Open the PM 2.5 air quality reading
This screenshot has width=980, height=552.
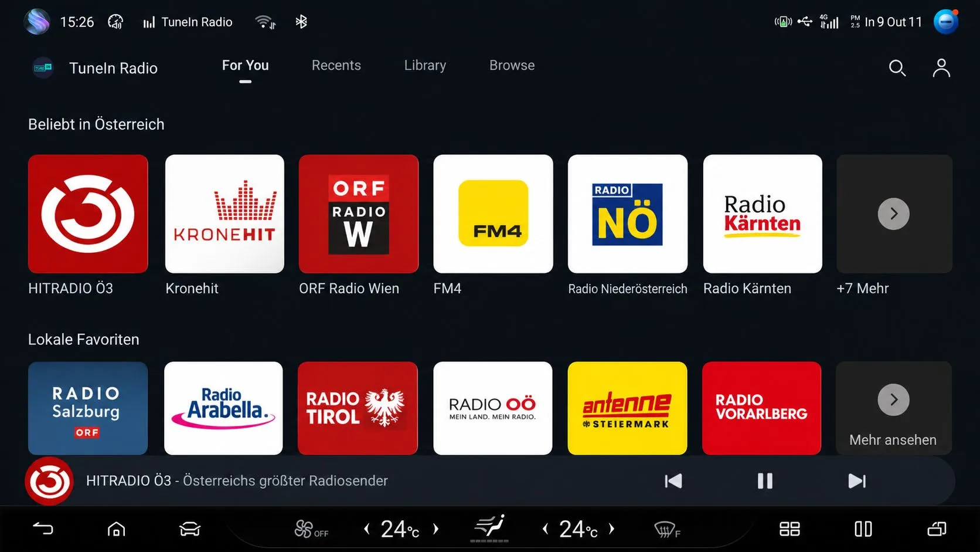coord(886,22)
